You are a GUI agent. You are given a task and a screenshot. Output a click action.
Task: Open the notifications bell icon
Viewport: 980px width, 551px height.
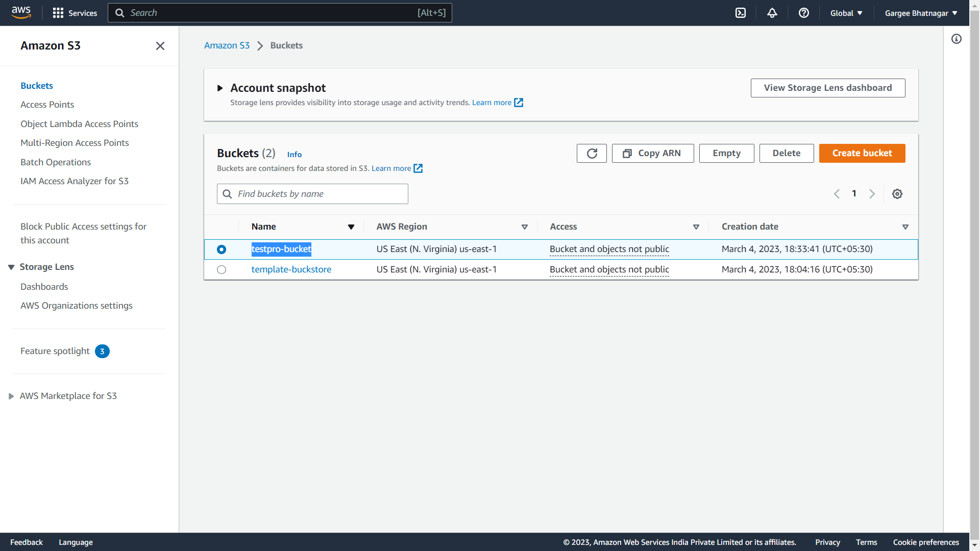pyautogui.click(x=772, y=13)
